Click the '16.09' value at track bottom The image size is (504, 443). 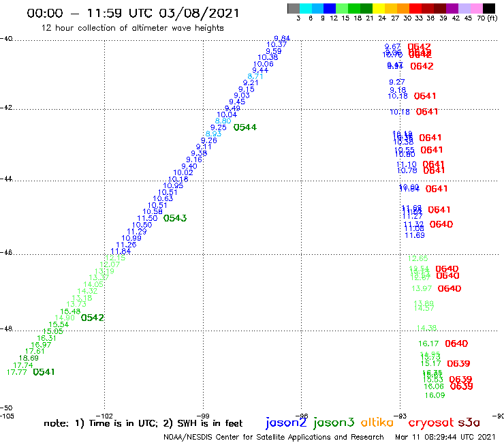[x=435, y=395]
